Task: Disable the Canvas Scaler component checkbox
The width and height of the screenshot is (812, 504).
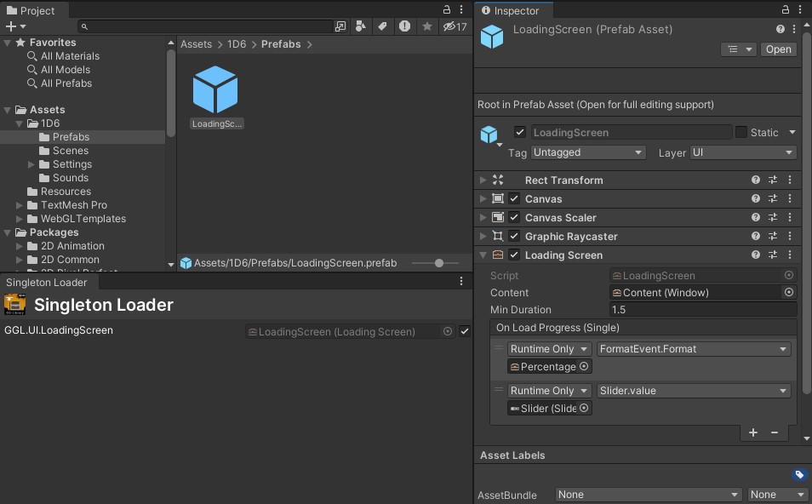Action: 514,217
